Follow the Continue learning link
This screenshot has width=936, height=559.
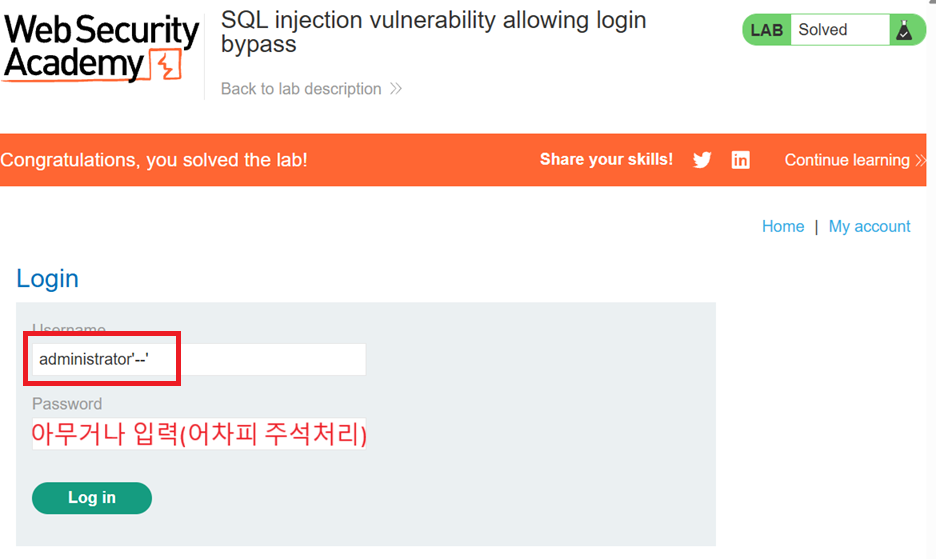click(x=847, y=160)
